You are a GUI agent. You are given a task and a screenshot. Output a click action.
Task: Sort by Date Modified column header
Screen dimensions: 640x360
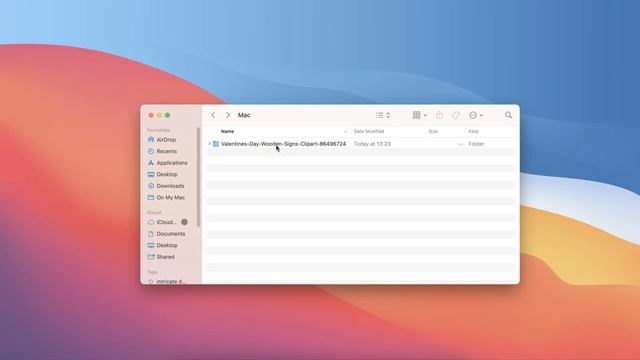(x=369, y=131)
